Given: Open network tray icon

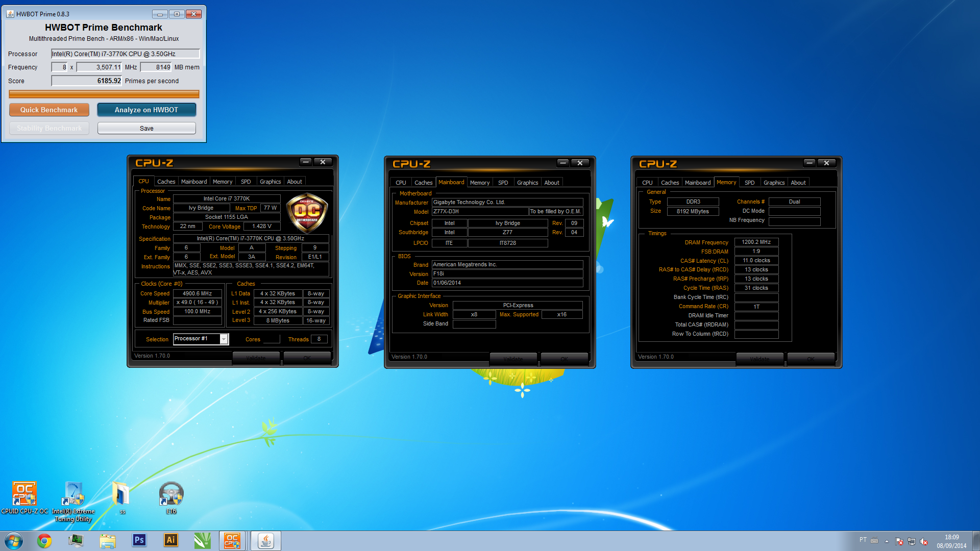Looking at the screenshot, I should 912,541.
